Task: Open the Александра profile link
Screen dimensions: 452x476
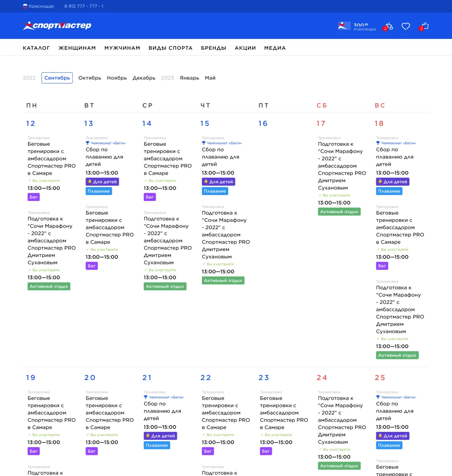Action: pyautogui.click(x=365, y=29)
